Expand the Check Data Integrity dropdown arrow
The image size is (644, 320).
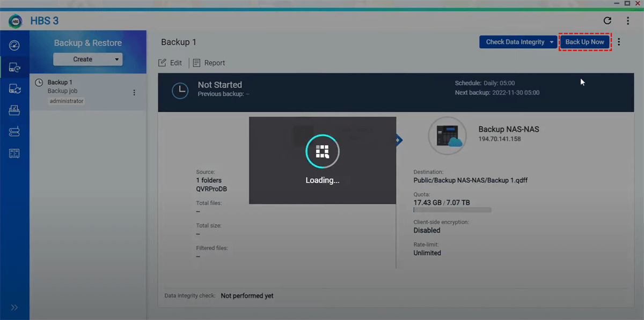[551, 42]
